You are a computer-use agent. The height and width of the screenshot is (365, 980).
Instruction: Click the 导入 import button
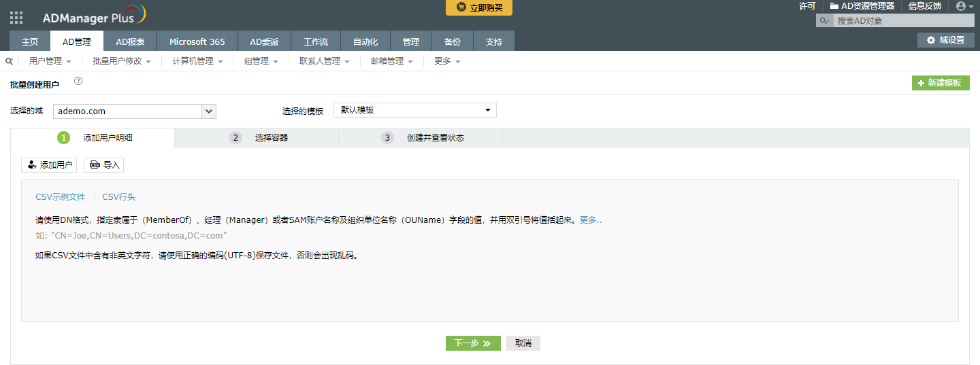(x=103, y=165)
